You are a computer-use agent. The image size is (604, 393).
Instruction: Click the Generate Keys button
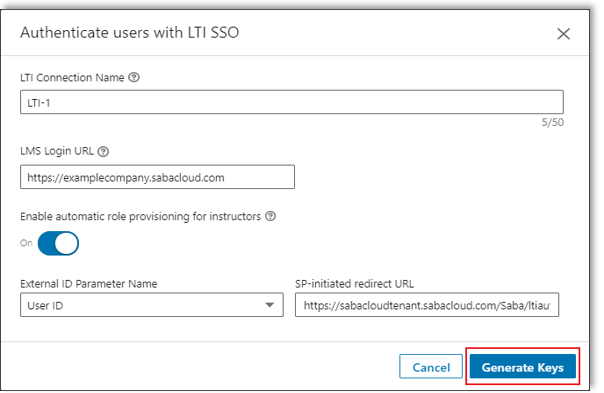tap(523, 367)
